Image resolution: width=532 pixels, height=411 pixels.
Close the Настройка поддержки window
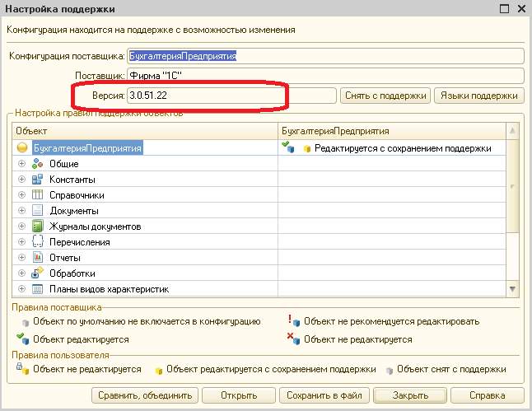(x=522, y=8)
